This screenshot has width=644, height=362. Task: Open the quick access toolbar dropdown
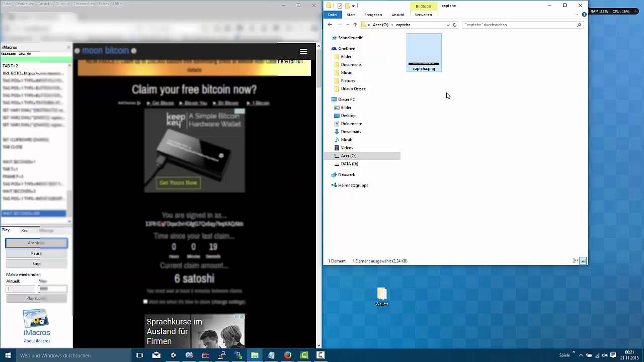(353, 6)
